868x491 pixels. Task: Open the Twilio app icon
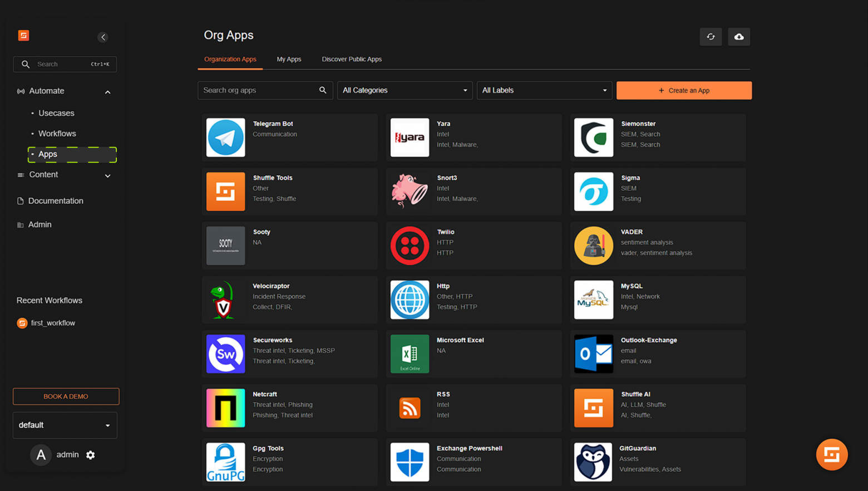410,245
